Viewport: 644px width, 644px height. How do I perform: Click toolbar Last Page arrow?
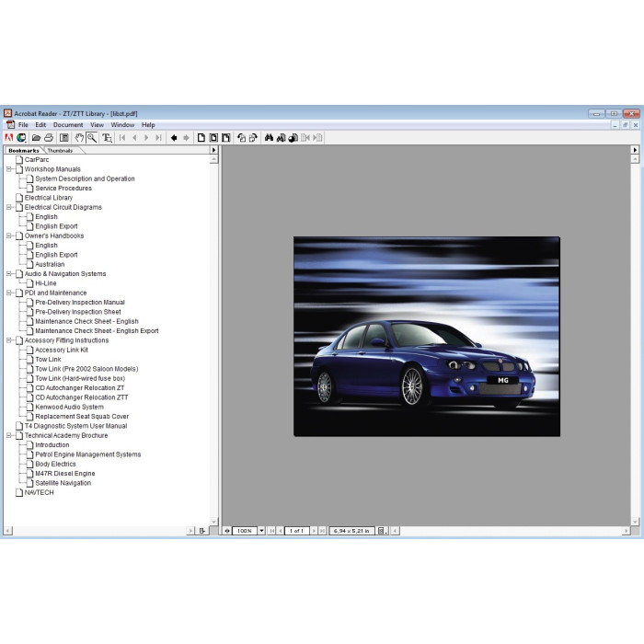click(158, 138)
